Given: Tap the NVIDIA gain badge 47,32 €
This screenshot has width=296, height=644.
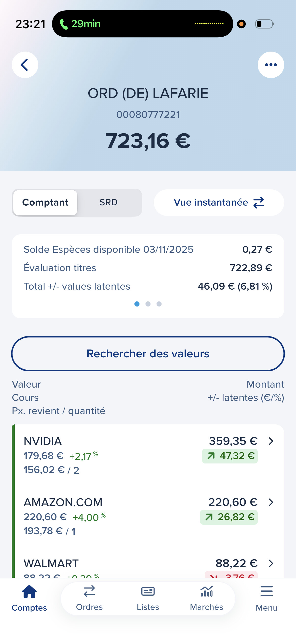Looking at the screenshot, I should pos(230,456).
